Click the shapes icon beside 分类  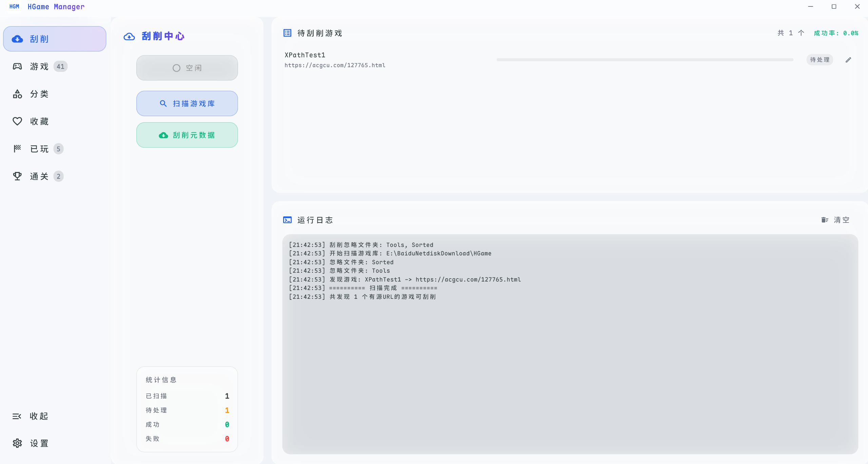pyautogui.click(x=17, y=94)
